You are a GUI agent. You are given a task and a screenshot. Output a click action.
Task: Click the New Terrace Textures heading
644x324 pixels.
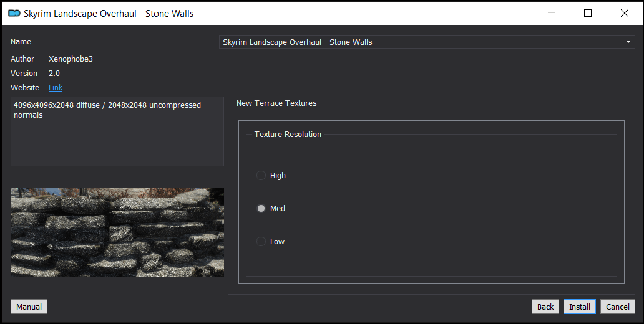pyautogui.click(x=276, y=103)
